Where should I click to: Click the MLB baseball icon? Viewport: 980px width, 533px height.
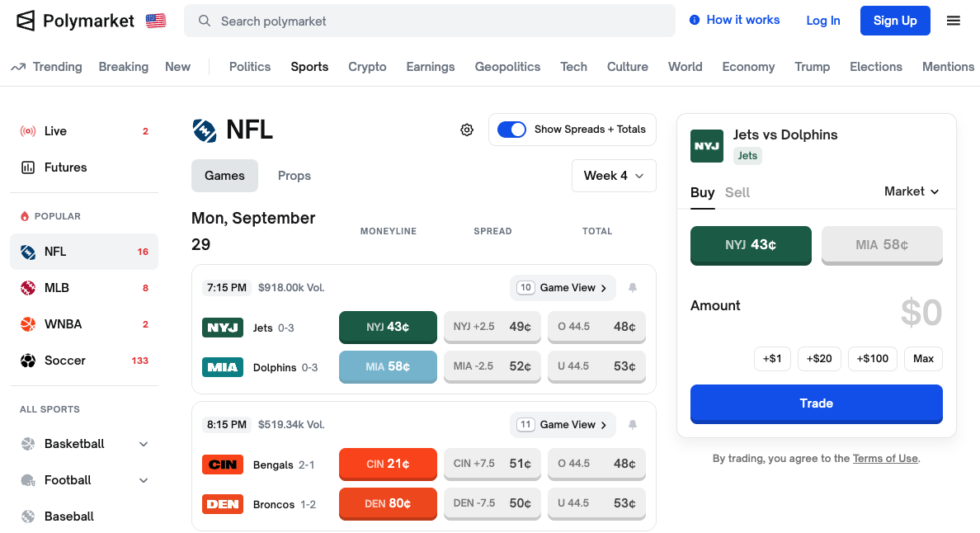[x=27, y=288]
